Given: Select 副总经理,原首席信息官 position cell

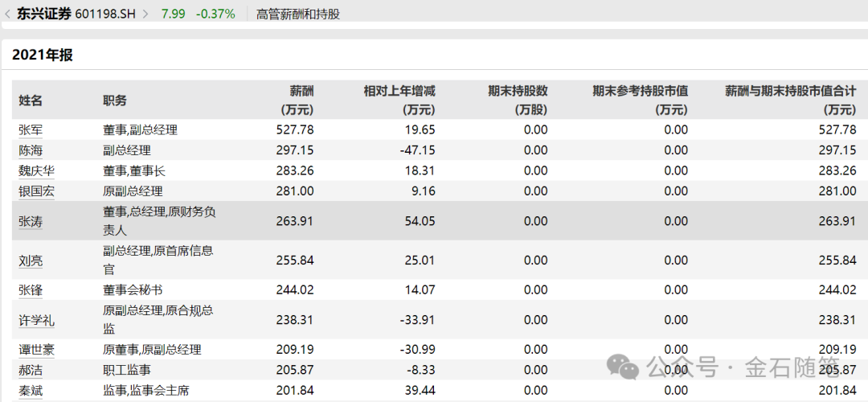Looking at the screenshot, I should coord(158,260).
